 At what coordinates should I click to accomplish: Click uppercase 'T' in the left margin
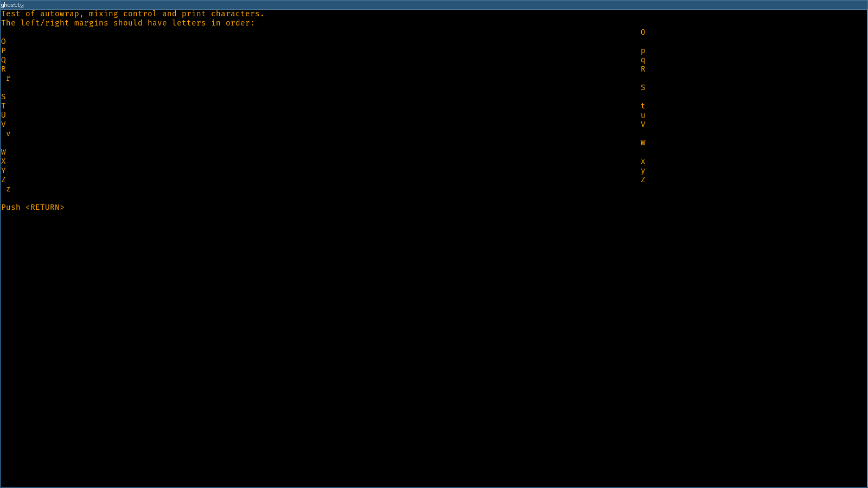[3, 106]
